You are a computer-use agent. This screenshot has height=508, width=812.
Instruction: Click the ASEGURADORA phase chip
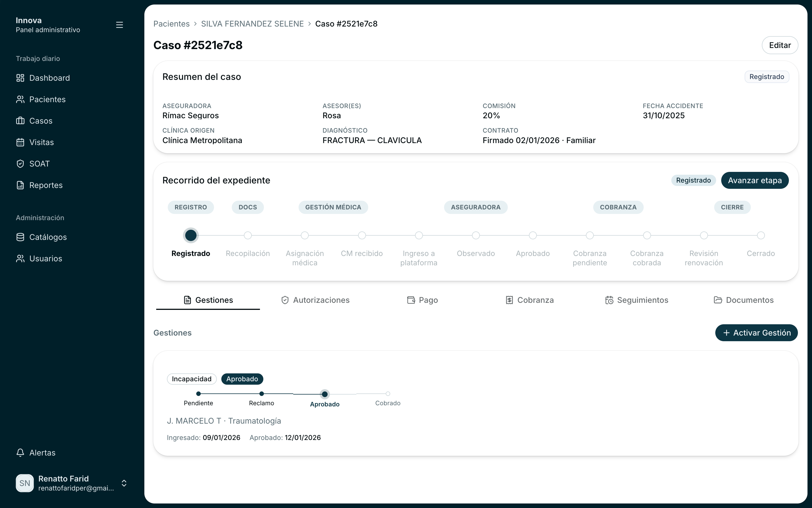coord(476,207)
